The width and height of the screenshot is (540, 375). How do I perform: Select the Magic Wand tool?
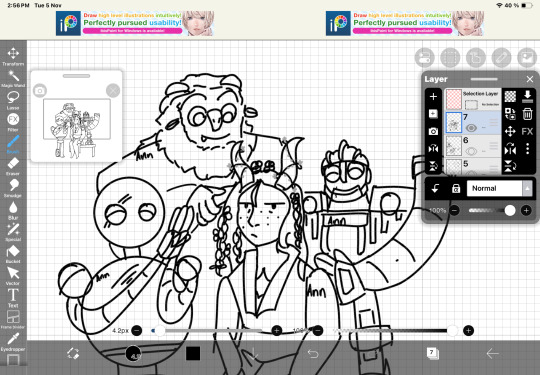tap(13, 79)
